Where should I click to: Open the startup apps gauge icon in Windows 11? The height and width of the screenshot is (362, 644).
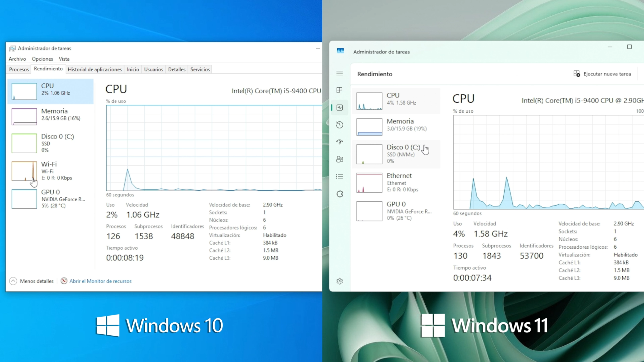click(340, 142)
